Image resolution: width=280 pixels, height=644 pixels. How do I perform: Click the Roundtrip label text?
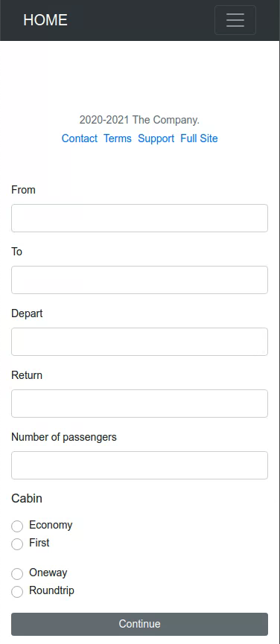click(51, 590)
